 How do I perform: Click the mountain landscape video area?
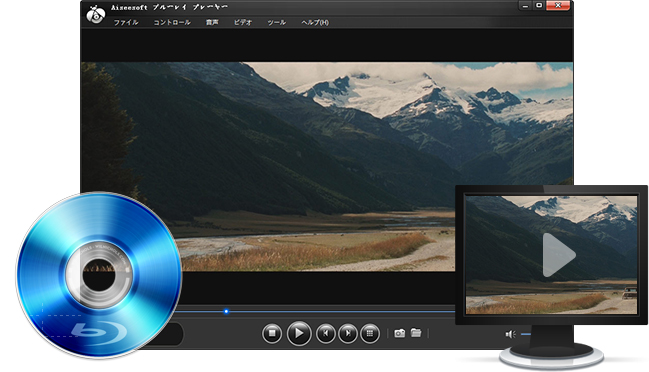(327, 166)
